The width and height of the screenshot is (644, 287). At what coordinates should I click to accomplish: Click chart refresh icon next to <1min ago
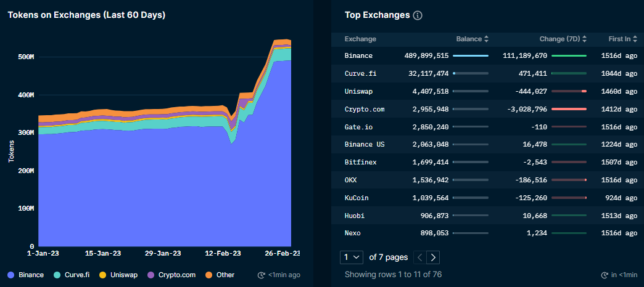tap(261, 275)
